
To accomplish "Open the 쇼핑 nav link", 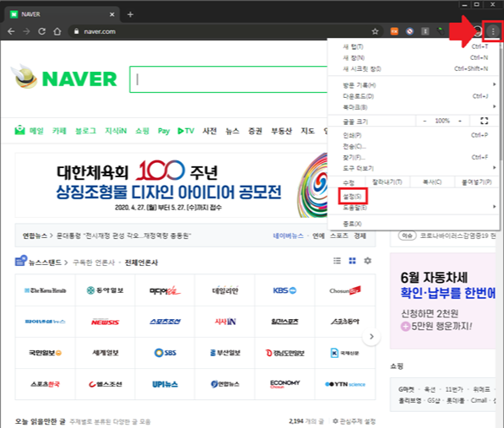I will point(142,131).
